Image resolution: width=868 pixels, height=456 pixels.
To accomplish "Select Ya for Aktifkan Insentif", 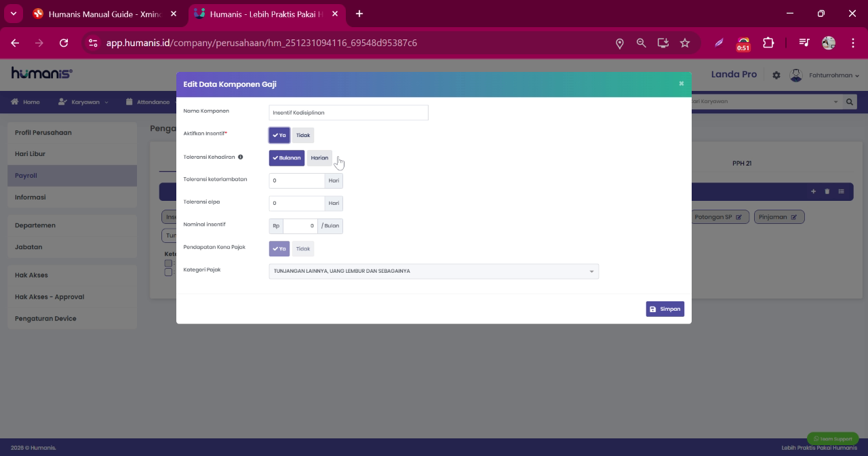I will pos(279,135).
